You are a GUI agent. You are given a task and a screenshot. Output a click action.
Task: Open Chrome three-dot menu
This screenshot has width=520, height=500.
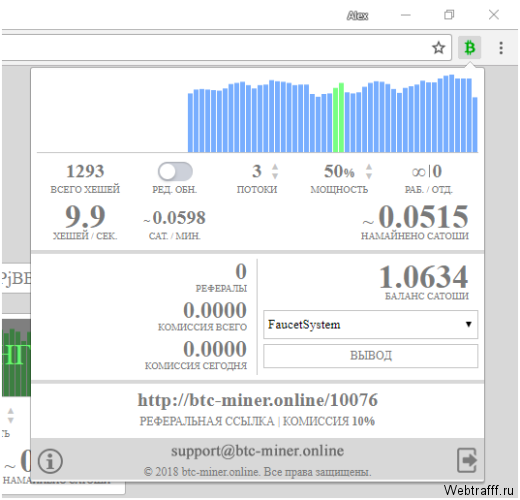501,48
